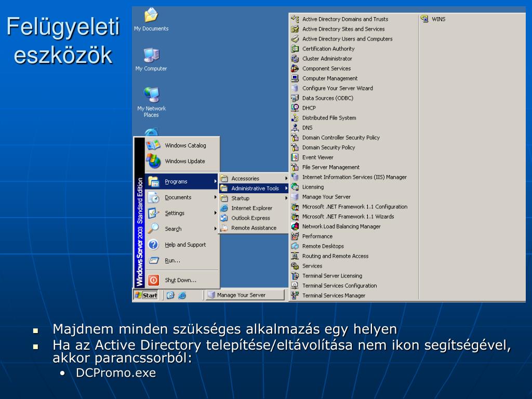Screen dimensions: 532x399
Task: Expand the Documents submenu arrow
Action: 215,197
